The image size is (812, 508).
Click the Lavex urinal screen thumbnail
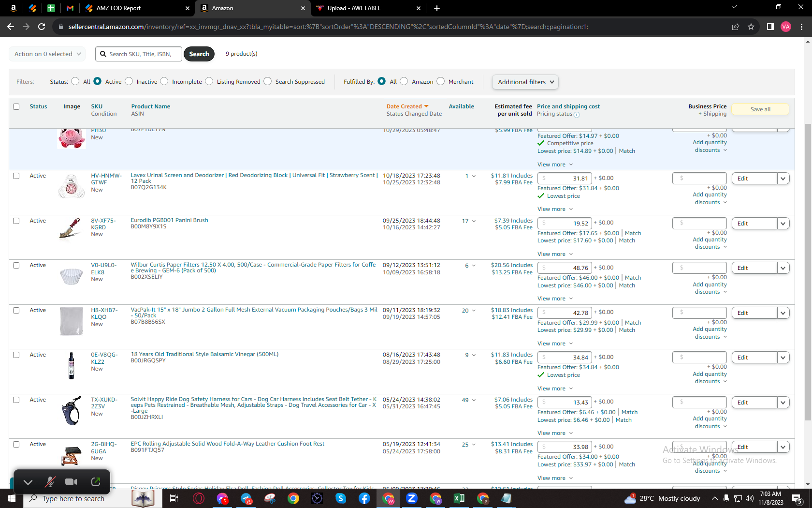tap(72, 186)
